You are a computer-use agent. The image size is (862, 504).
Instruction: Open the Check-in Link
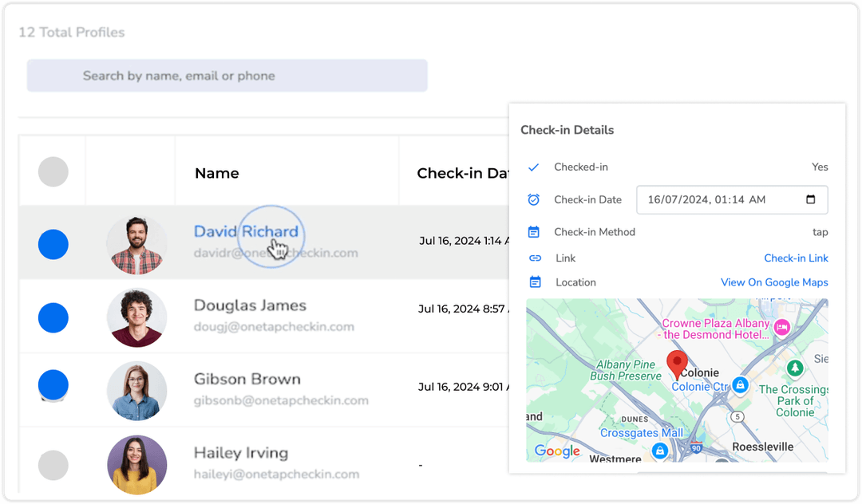pos(796,258)
